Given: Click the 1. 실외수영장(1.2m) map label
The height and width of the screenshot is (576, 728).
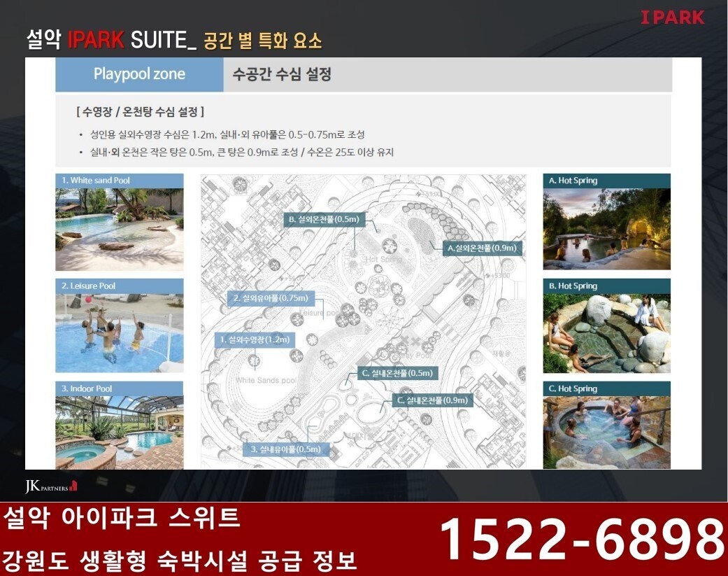Looking at the screenshot, I should click(255, 339).
